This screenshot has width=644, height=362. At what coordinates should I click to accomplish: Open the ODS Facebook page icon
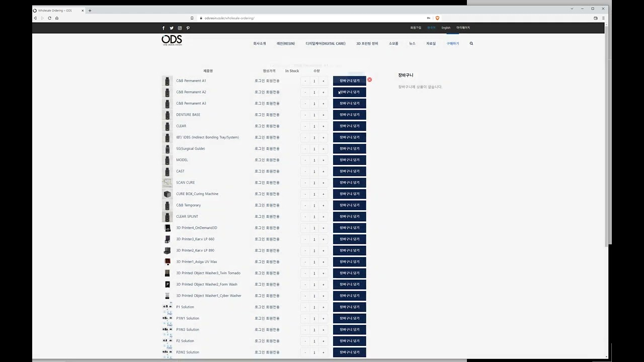coord(163,28)
